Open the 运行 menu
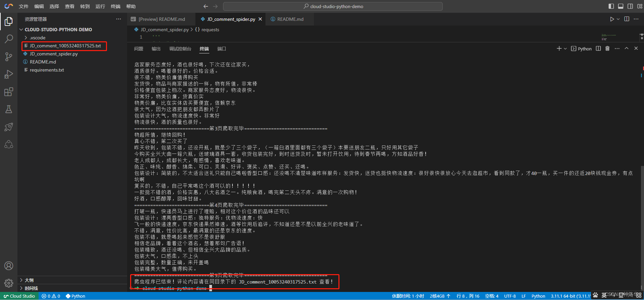This screenshot has height=300, width=644. [100, 6]
